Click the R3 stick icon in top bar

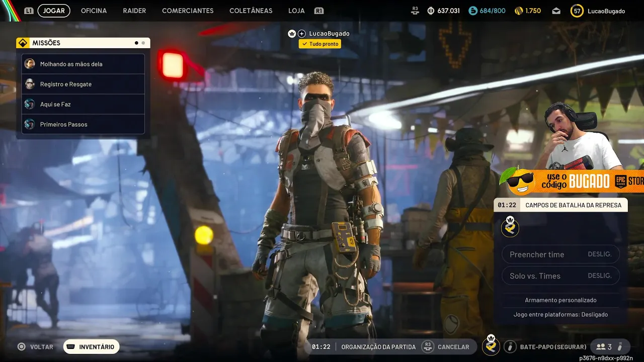(415, 11)
